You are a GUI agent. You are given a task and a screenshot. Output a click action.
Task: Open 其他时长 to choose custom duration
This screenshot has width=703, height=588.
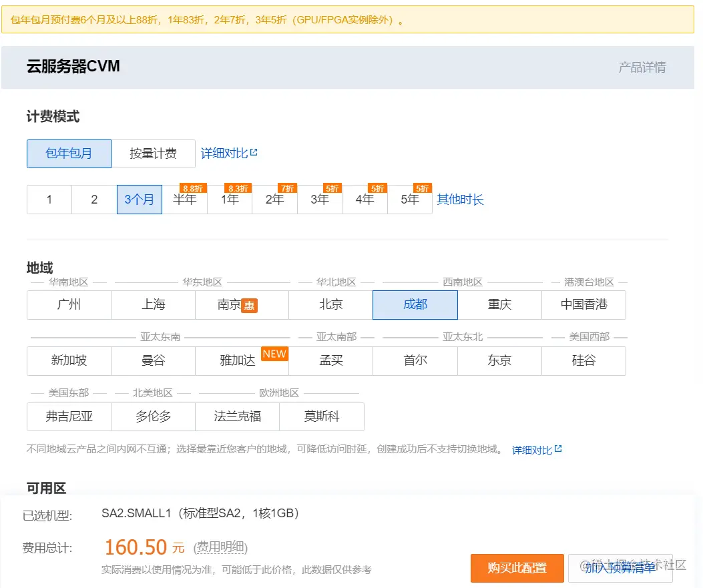pyautogui.click(x=459, y=199)
